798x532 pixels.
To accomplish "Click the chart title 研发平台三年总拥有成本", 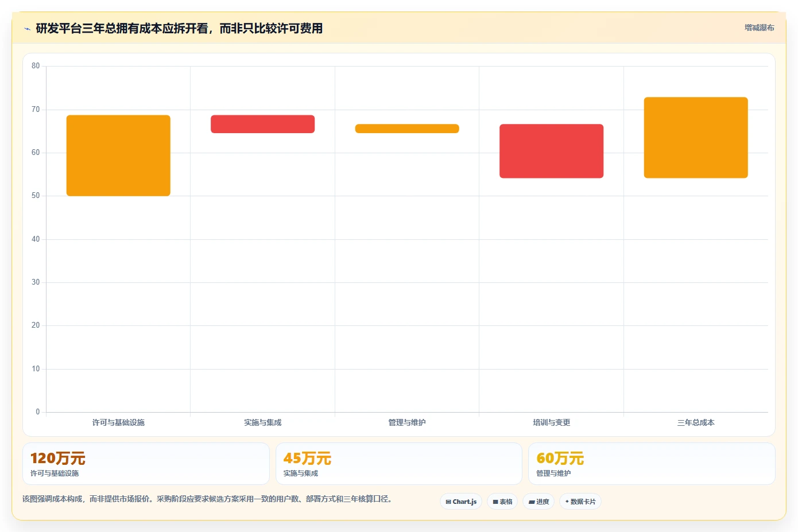I will (x=179, y=28).
